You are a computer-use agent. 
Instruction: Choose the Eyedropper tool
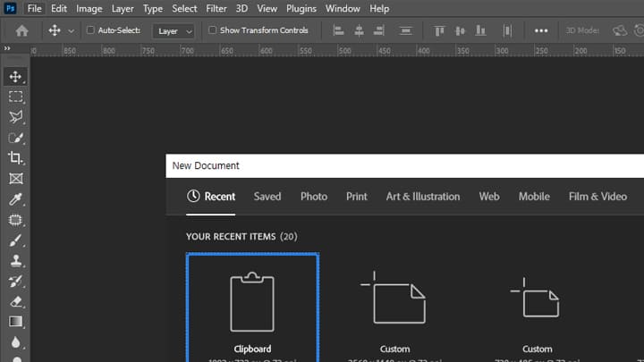click(x=15, y=199)
